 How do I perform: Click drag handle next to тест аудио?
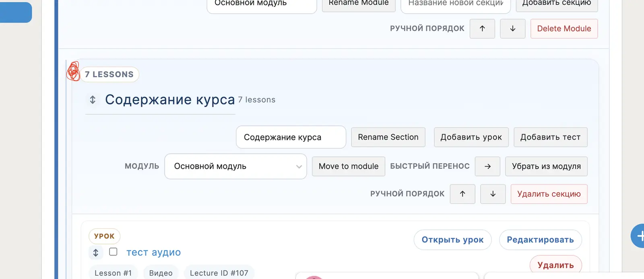[96, 252]
